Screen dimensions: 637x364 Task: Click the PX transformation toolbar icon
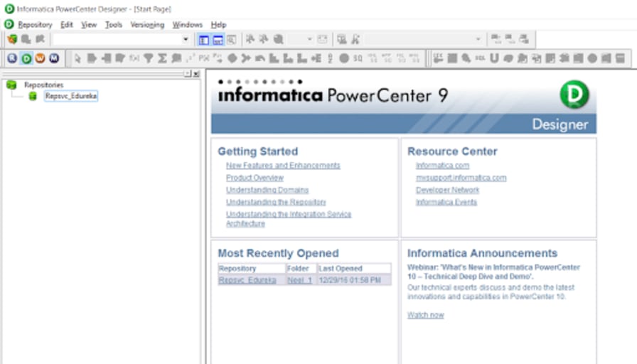tap(204, 58)
